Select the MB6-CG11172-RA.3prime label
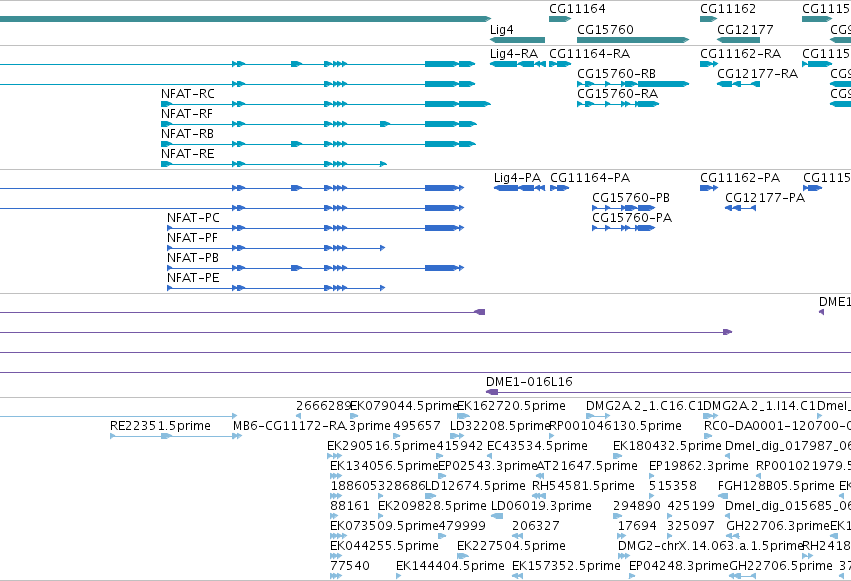Screen dimensions: 851x581 click(312, 426)
